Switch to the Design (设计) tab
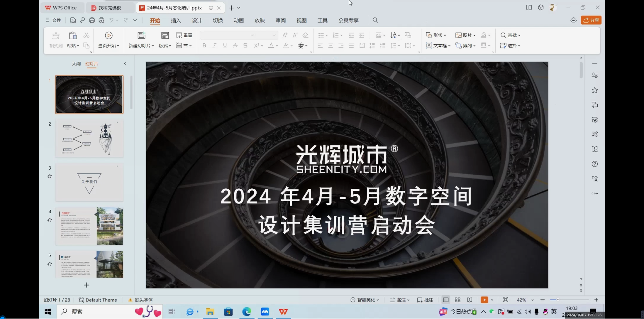This screenshot has width=644, height=319. (197, 20)
